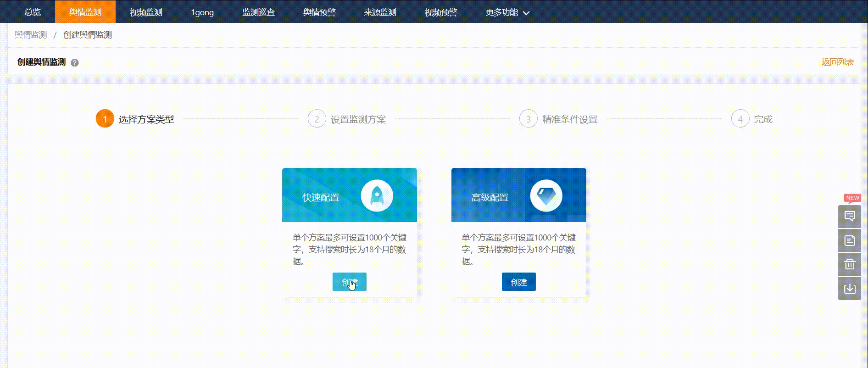This screenshot has width=868, height=368.
Task: Open the 1gong tab
Action: pos(202,12)
